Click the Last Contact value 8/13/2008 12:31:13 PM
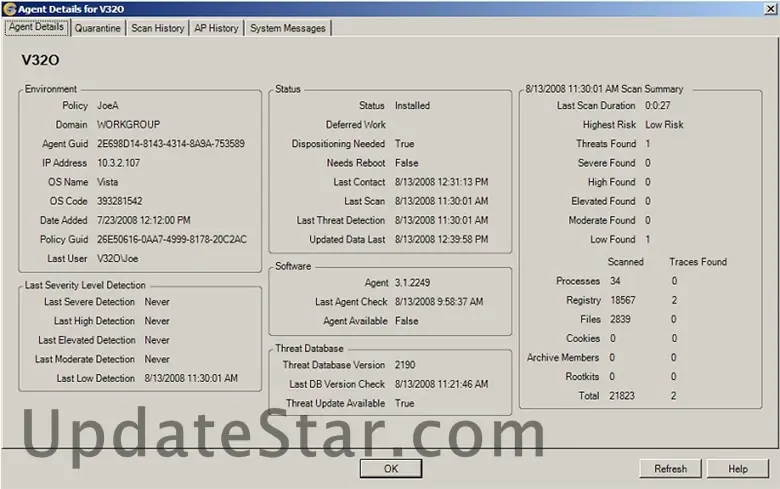 [x=441, y=182]
